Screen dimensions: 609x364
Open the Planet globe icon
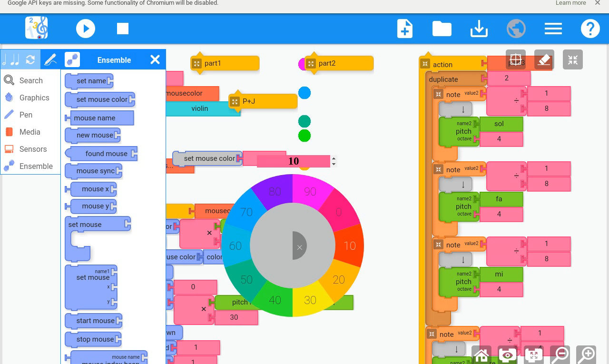click(x=516, y=29)
